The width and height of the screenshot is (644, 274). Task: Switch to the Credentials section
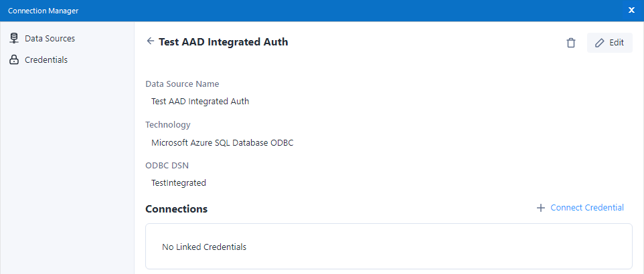point(46,60)
